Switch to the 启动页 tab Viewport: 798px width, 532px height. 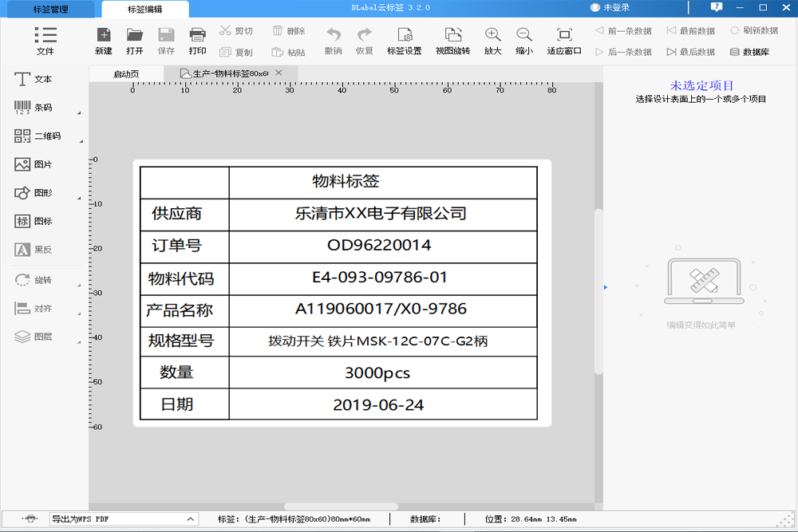pyautogui.click(x=126, y=73)
